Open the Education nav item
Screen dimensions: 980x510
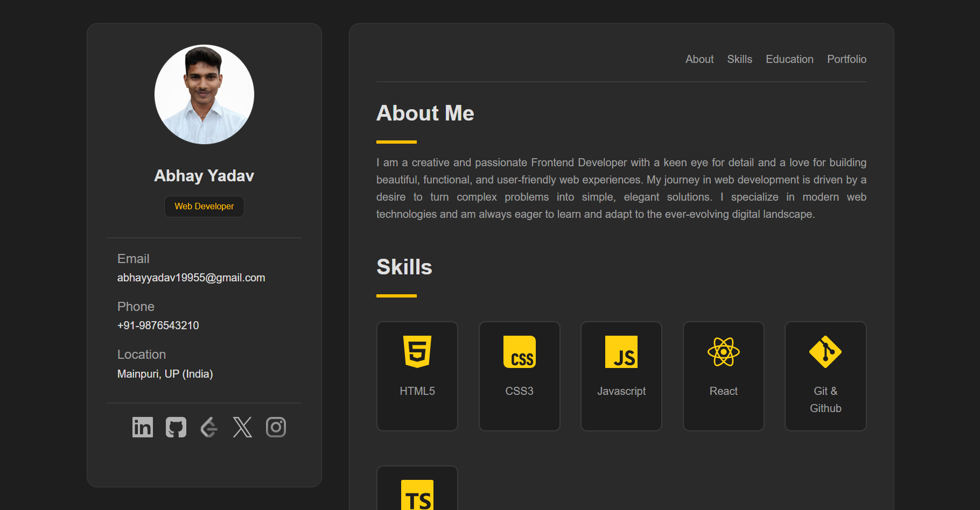[790, 59]
